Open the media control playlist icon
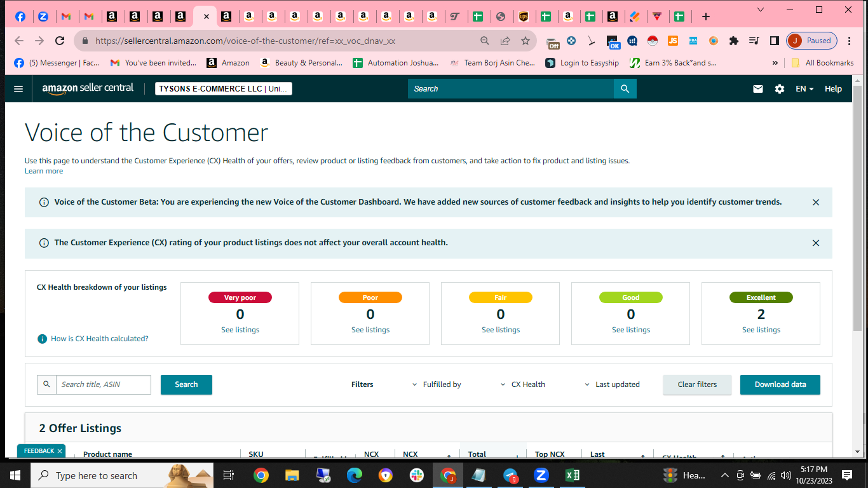868x488 pixels. tap(754, 41)
